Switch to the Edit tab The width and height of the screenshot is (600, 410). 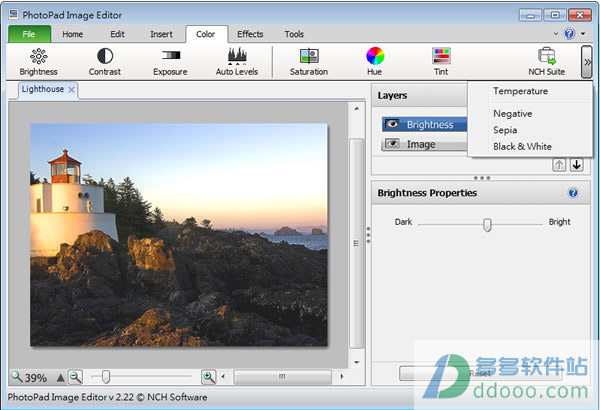[117, 34]
